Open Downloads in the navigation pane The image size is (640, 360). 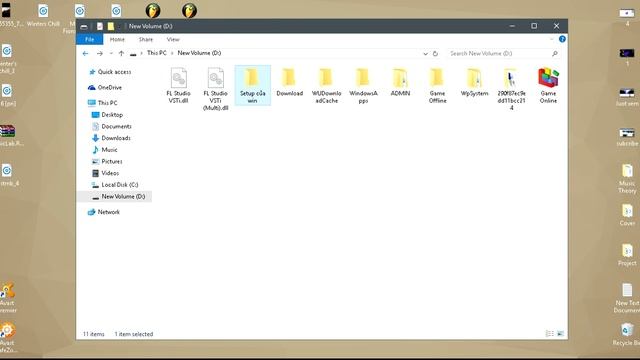click(116, 138)
